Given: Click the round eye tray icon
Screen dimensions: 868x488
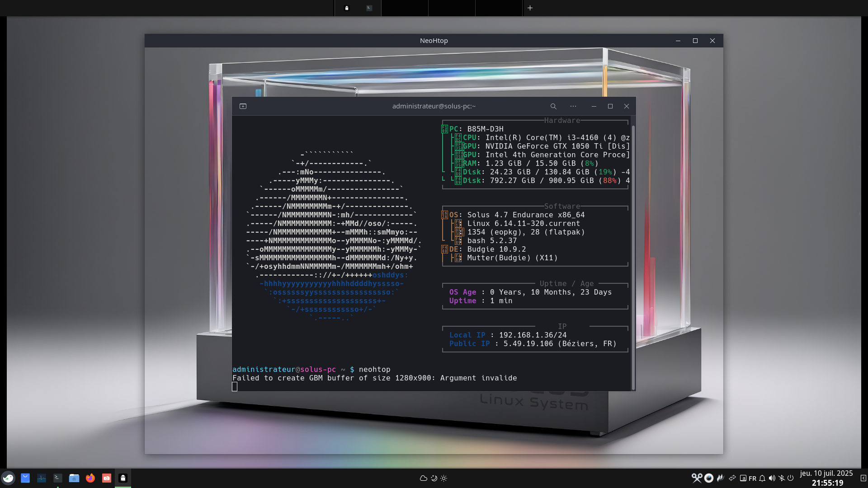Looking at the screenshot, I should click(x=709, y=478).
